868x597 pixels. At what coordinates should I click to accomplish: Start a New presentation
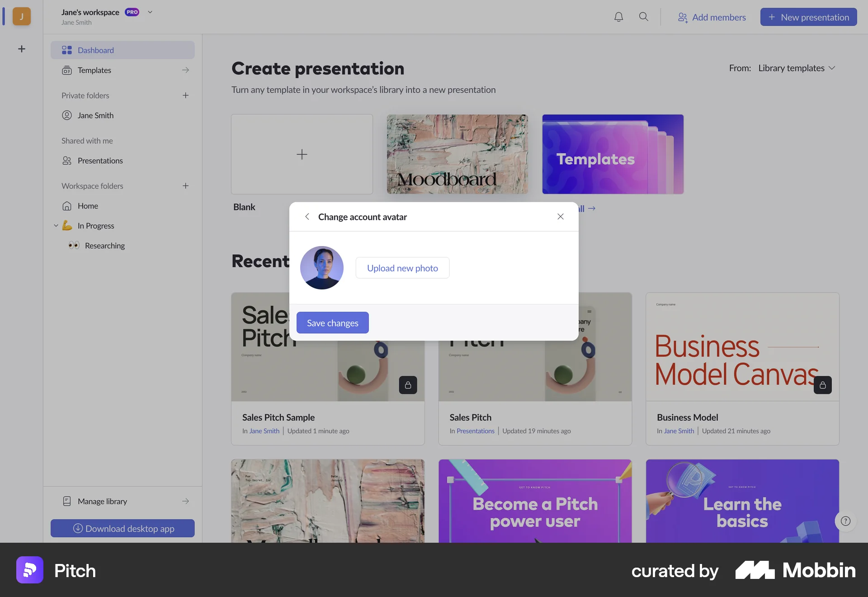(808, 17)
